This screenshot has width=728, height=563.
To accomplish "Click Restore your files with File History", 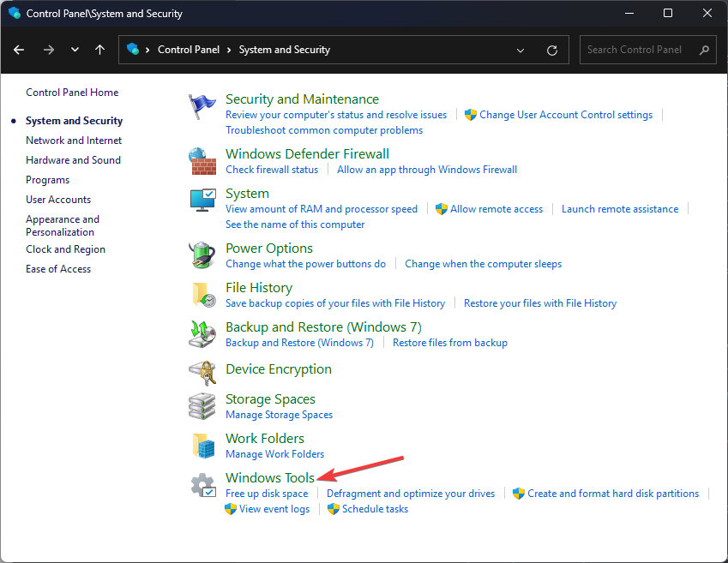I will pyautogui.click(x=540, y=303).
